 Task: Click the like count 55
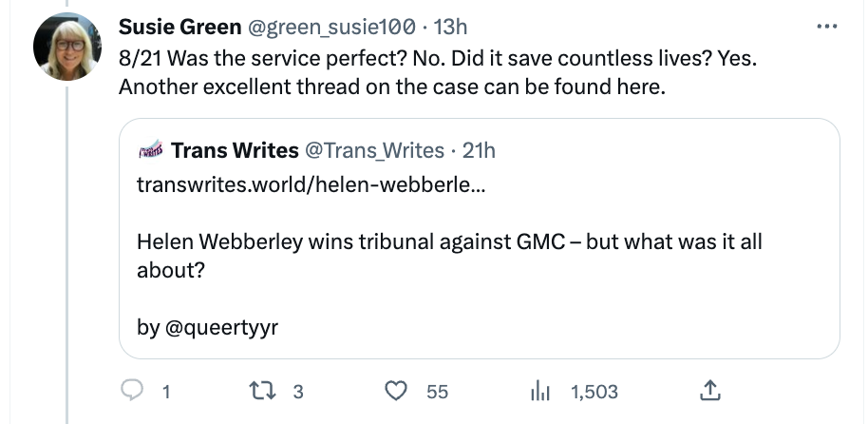click(437, 392)
